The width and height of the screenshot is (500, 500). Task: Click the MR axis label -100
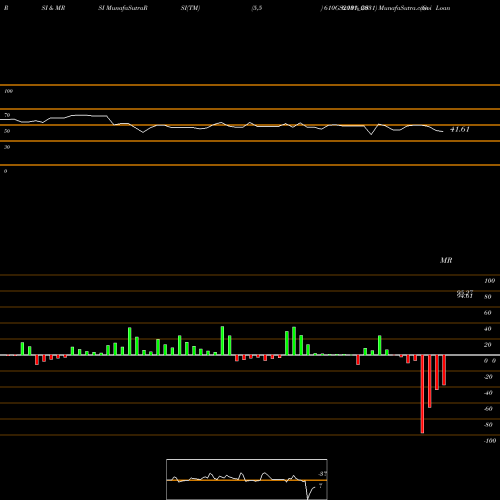pyautogui.click(x=490, y=441)
